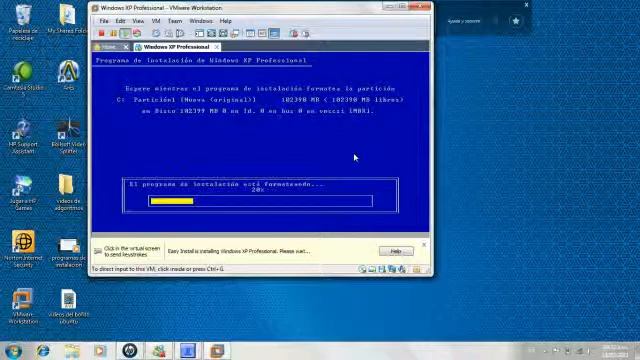Select the videos del bolfdt ubuntu file
Image resolution: width=640 pixels, height=360 pixels.
(x=69, y=307)
